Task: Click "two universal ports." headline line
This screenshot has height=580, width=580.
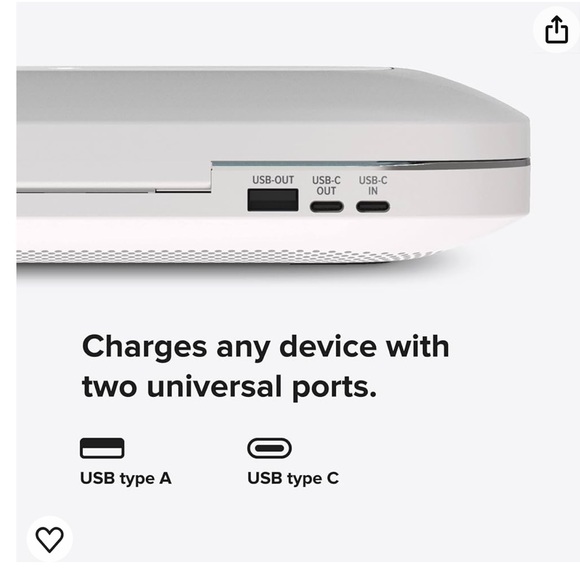Action: [x=229, y=387]
